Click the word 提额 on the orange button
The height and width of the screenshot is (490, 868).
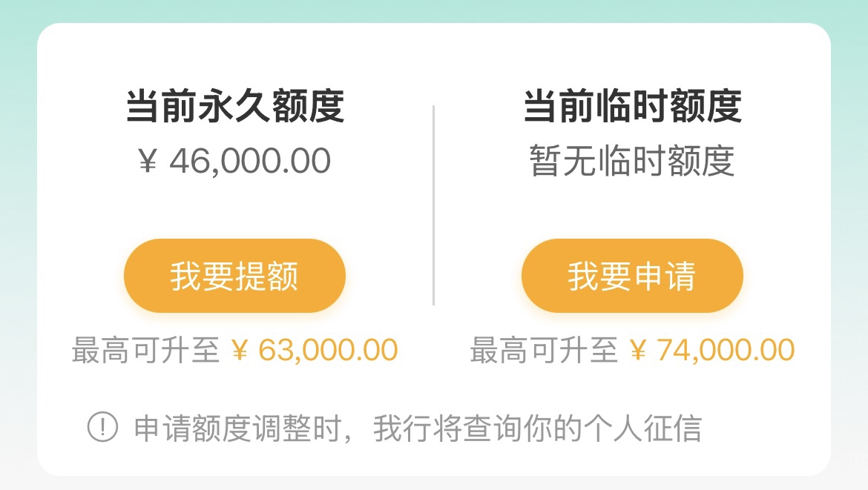click(266, 276)
